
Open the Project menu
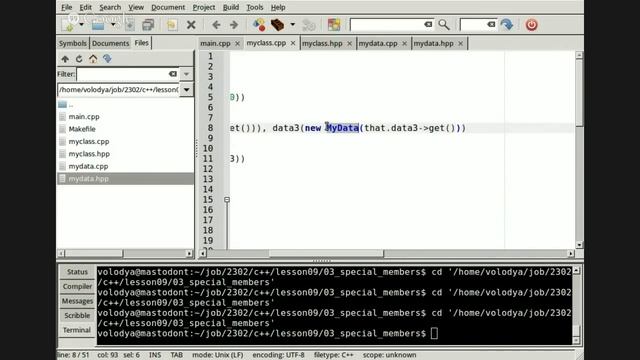(204, 7)
